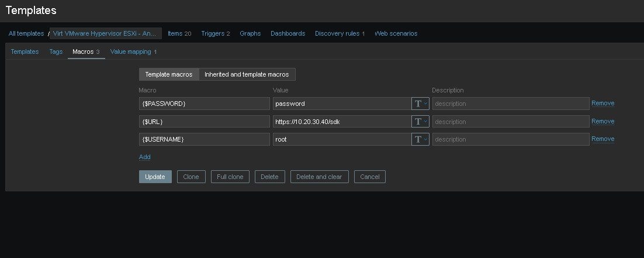
Task: Switch to Inherited and template macros
Action: tap(247, 74)
